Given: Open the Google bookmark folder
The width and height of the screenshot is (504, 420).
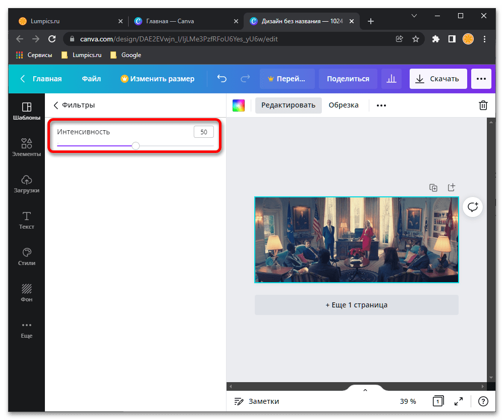Looking at the screenshot, I should 126,55.
